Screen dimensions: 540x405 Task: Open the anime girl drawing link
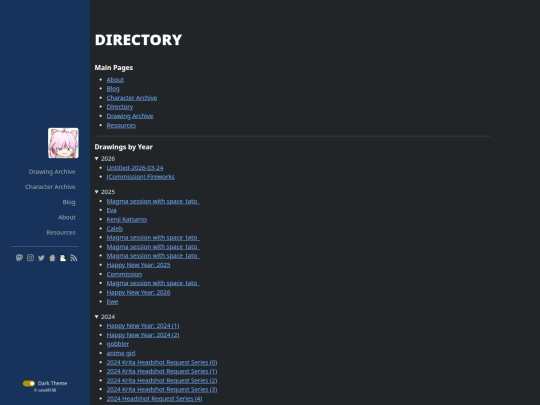tap(121, 353)
